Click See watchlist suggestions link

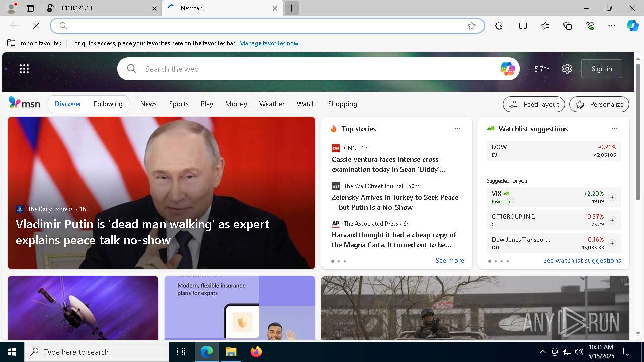(x=582, y=260)
